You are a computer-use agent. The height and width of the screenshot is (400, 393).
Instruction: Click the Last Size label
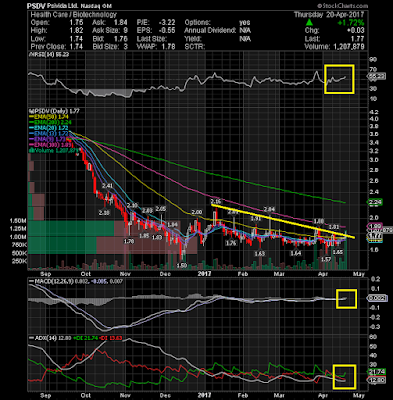click(151, 39)
